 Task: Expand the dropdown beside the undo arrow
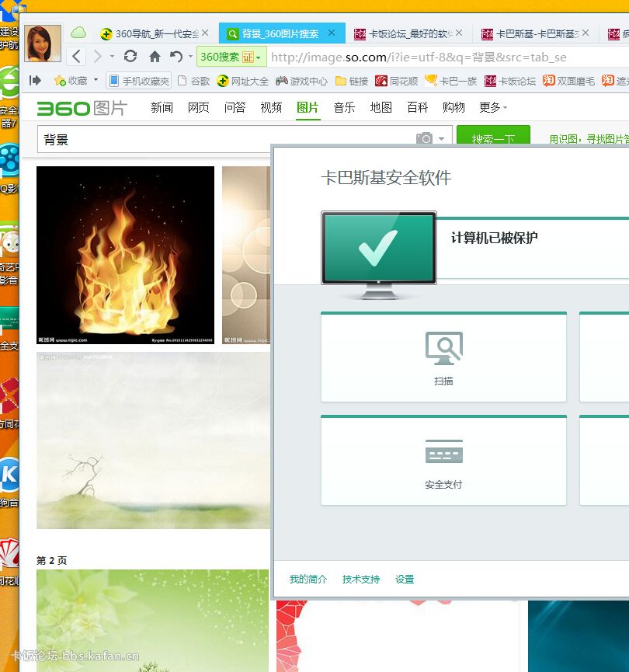(190, 56)
